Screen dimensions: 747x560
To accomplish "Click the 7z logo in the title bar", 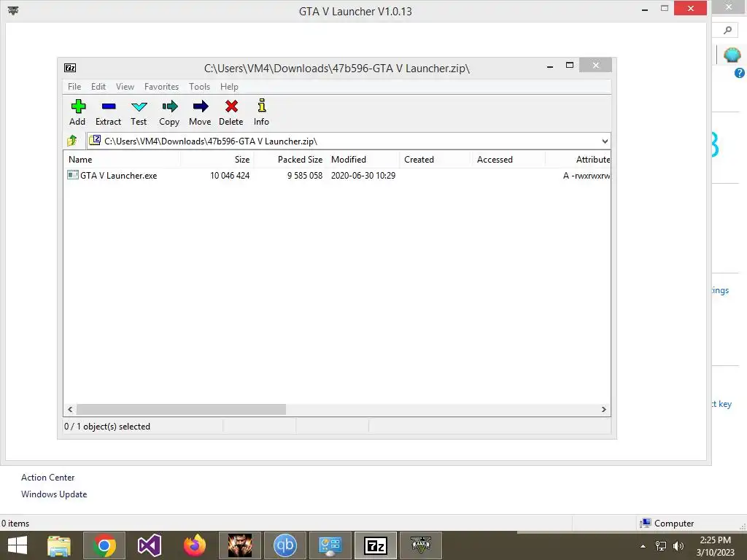I will click(70, 68).
